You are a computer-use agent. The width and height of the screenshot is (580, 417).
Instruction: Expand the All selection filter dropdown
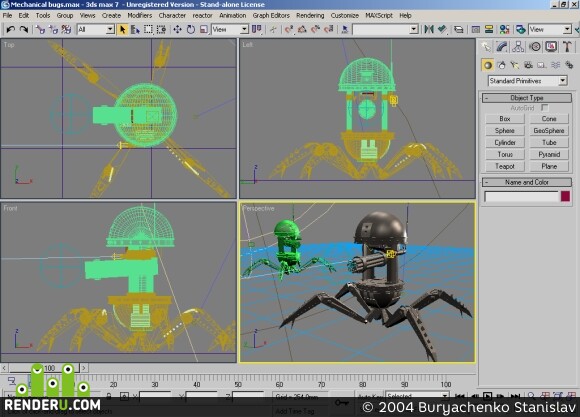96,29
